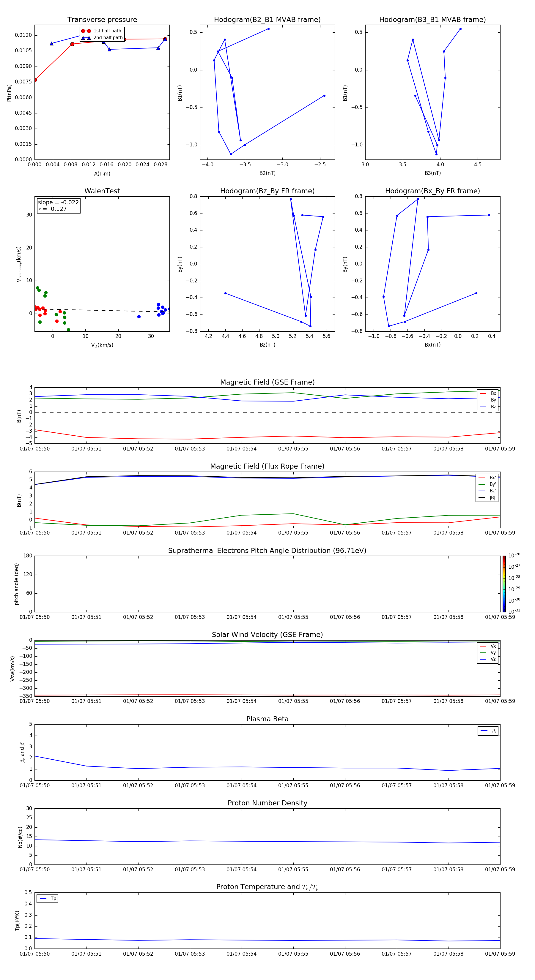Click the "Hodogram(B3_B1 MVAB frame)" title
Screen dimensions: 535x980
click(x=432, y=20)
